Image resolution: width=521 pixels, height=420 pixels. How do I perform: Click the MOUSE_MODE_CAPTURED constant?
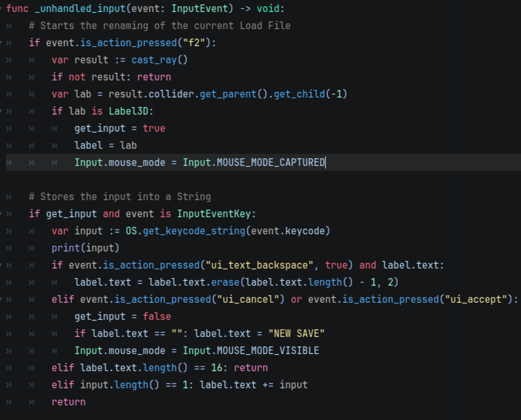pyautogui.click(x=271, y=163)
